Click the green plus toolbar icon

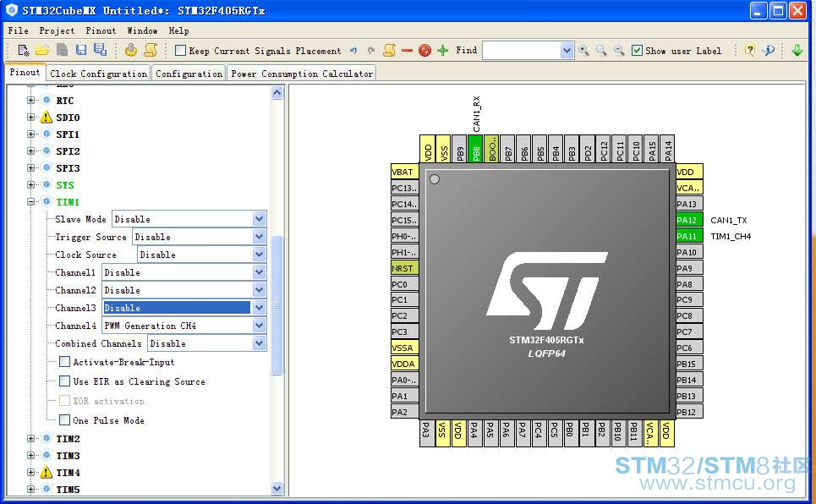click(x=442, y=51)
